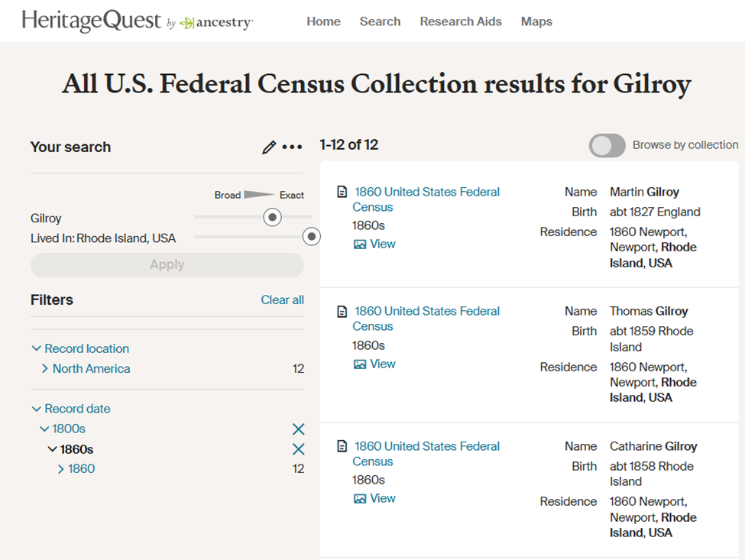
Task: Click Clear all filters link
Action: tap(282, 300)
